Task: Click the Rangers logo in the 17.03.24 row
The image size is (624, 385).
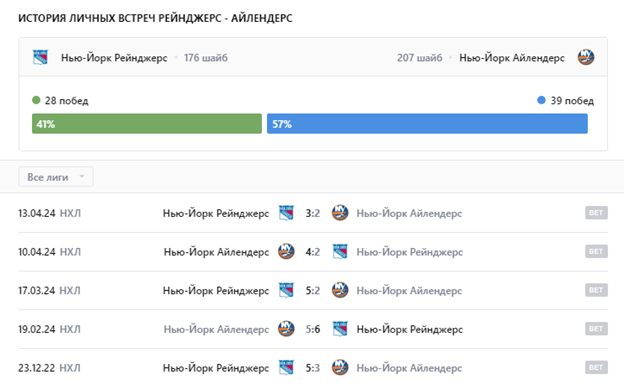Action: point(286,290)
